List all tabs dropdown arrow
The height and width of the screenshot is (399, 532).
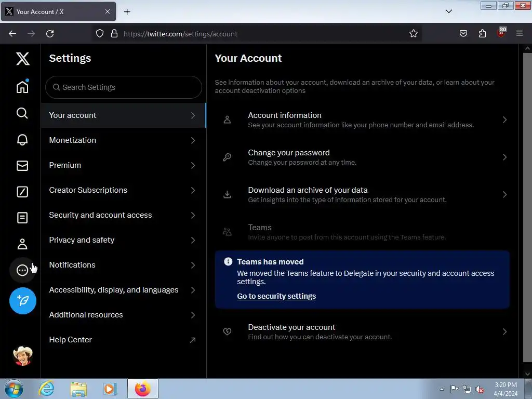click(x=448, y=11)
